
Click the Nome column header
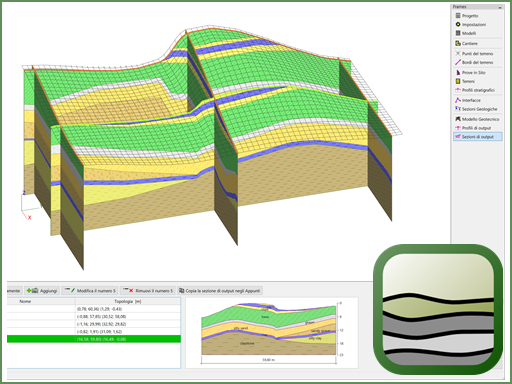(41, 301)
